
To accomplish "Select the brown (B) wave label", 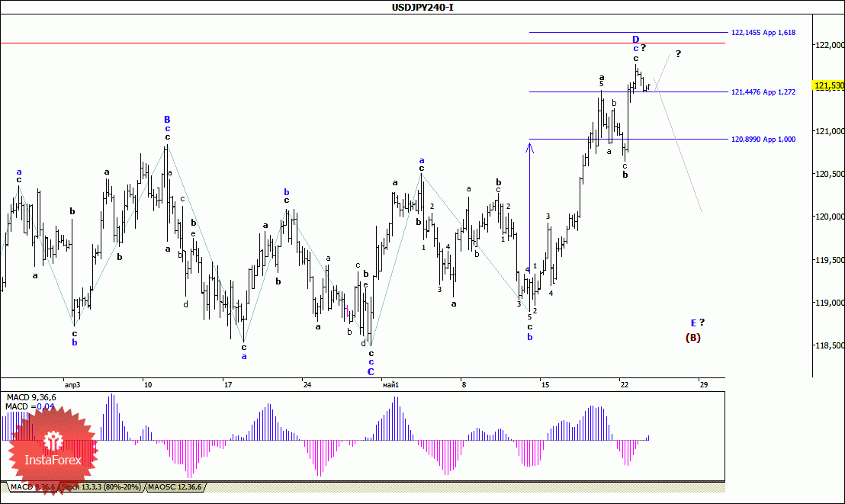I will (x=693, y=338).
